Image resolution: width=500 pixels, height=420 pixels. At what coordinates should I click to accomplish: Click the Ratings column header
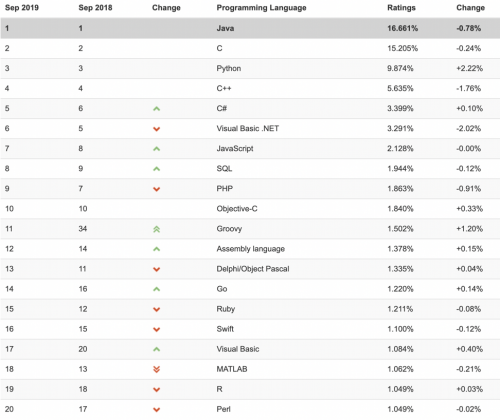[x=401, y=8]
